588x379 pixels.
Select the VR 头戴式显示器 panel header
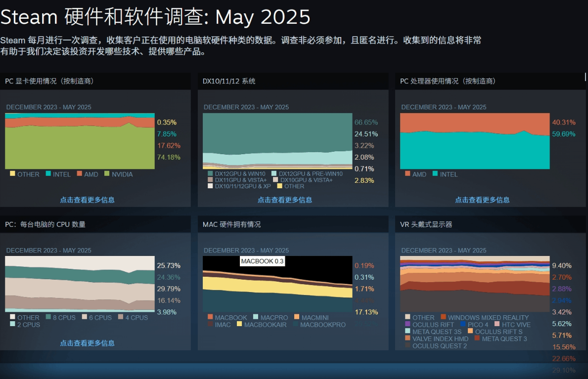[491, 224]
